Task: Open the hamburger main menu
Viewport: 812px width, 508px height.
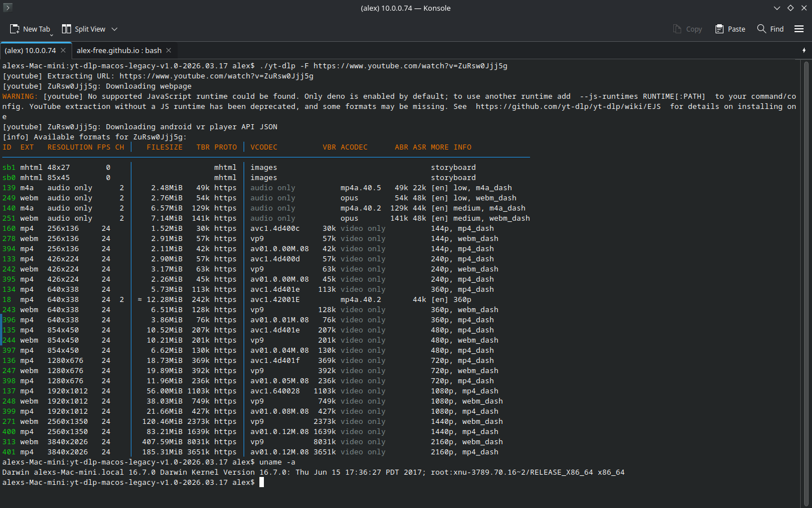Action: pos(799,29)
